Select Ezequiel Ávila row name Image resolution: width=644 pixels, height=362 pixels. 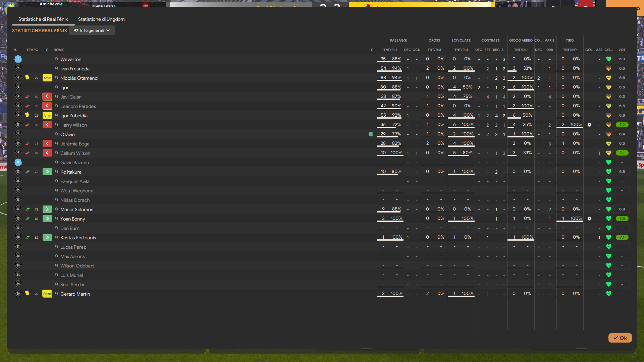[x=75, y=181]
